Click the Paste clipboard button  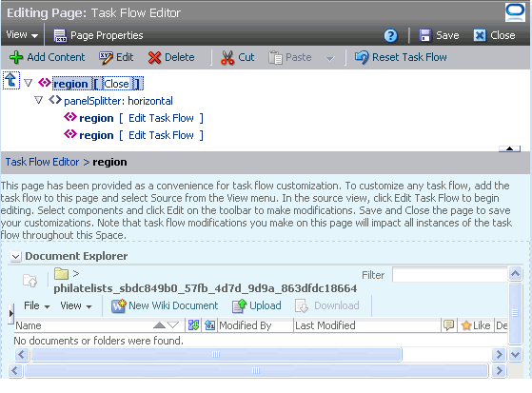point(289,57)
